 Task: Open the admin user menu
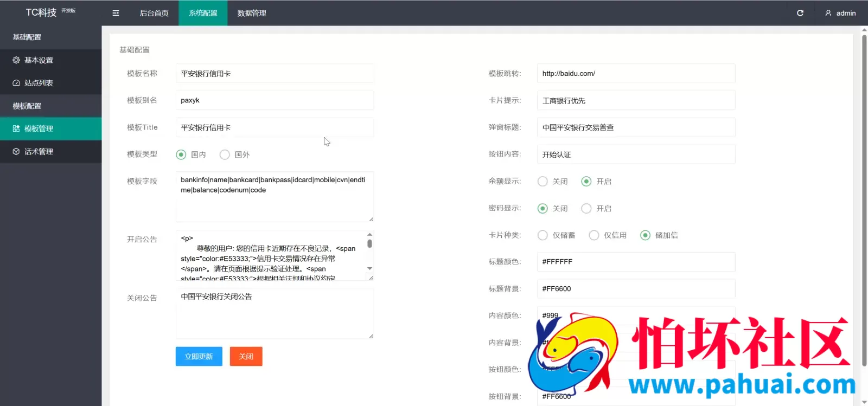pos(840,13)
